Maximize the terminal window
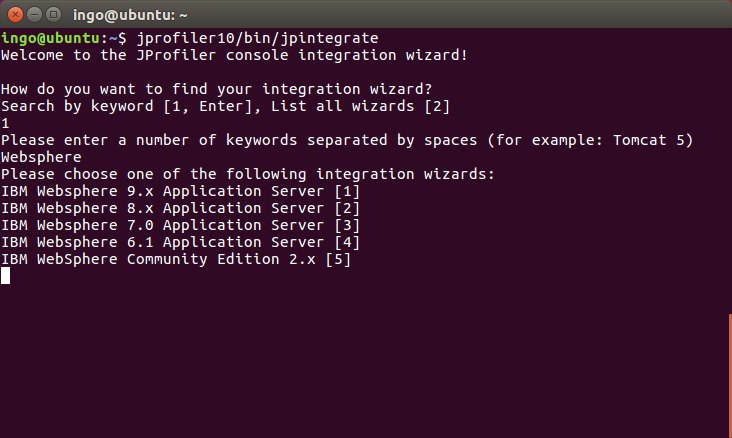 (x=51, y=14)
